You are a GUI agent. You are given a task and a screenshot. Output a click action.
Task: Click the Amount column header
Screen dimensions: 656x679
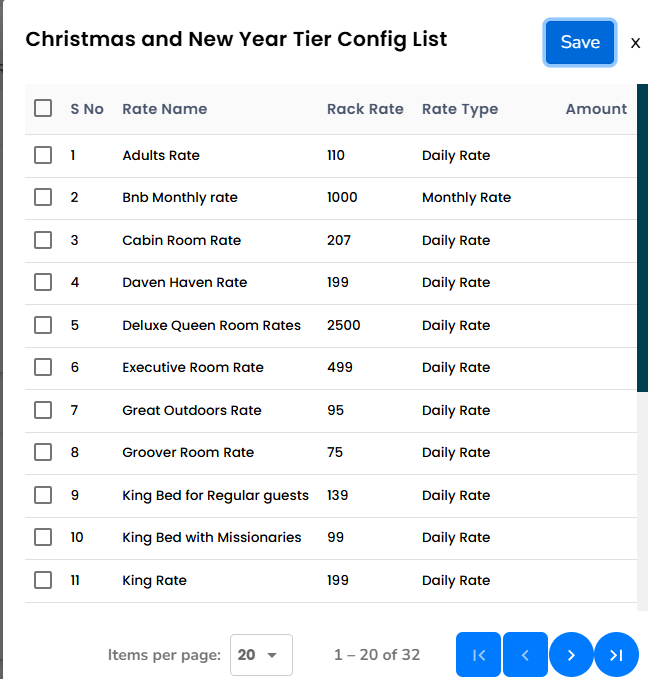pyautogui.click(x=596, y=109)
